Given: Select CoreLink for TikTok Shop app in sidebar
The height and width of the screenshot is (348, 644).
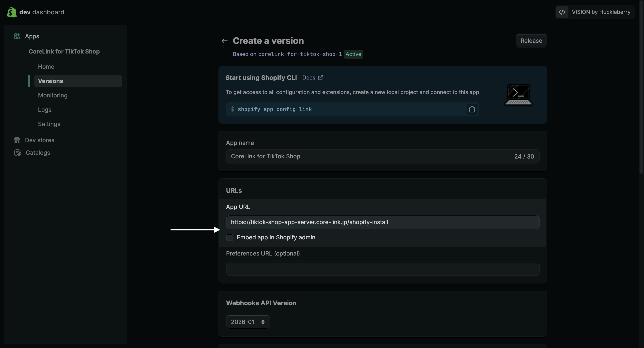Looking at the screenshot, I should pos(64,51).
